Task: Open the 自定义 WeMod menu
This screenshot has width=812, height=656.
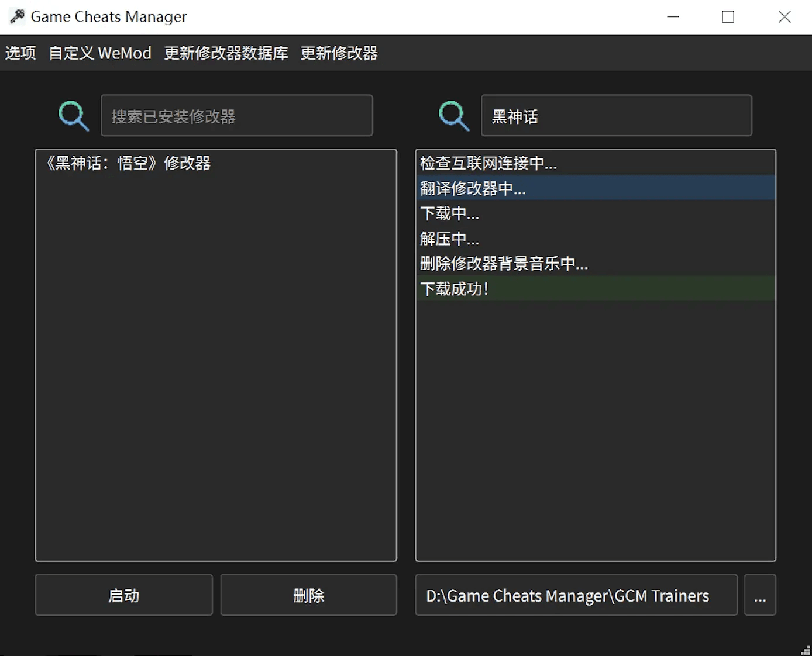Action: 99,53
